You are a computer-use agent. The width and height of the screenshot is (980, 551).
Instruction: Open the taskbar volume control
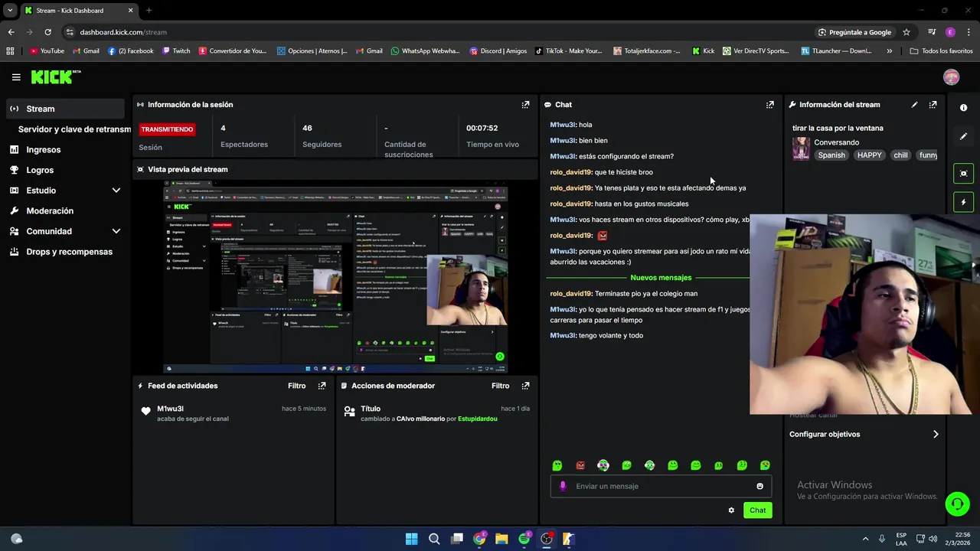(x=933, y=539)
